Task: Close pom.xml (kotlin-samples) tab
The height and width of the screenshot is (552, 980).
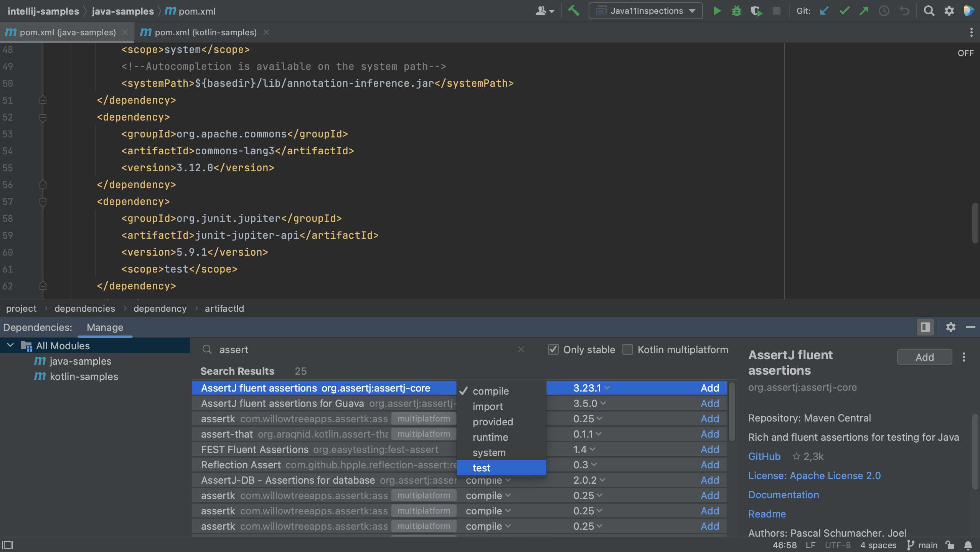Action: click(266, 32)
